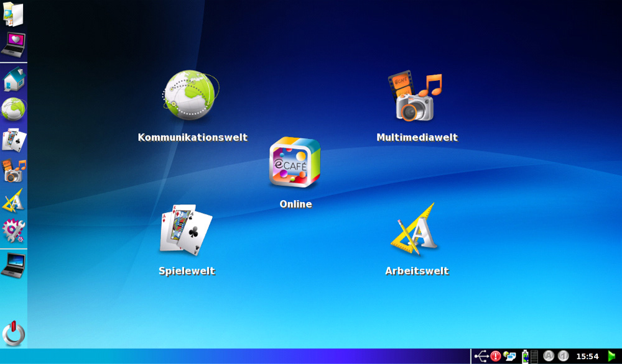The height and width of the screenshot is (364, 622).
Task: Select the playing cards games icon in sidebar
Action: (x=14, y=140)
